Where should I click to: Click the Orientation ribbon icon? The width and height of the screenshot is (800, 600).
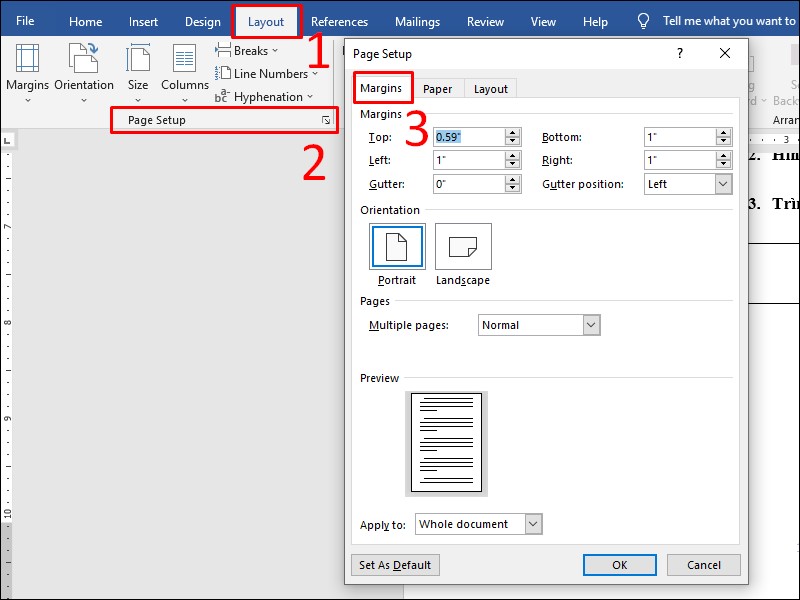coord(84,66)
